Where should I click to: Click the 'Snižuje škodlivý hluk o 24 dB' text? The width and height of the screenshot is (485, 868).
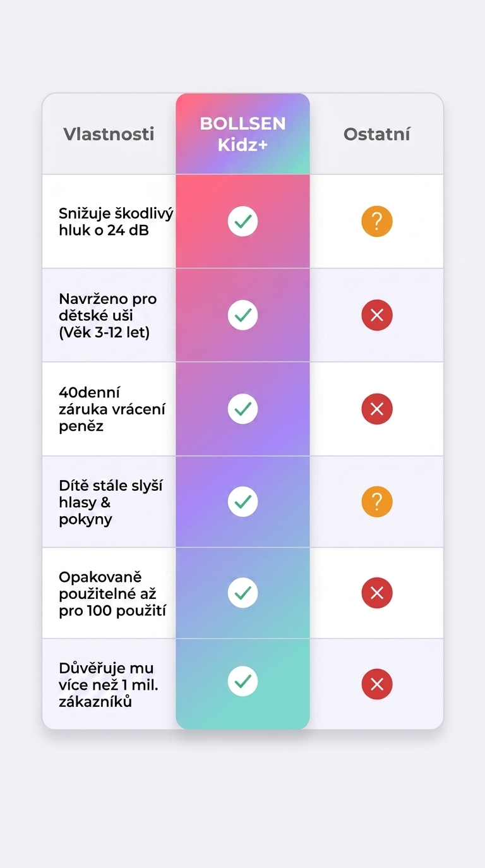point(115,222)
